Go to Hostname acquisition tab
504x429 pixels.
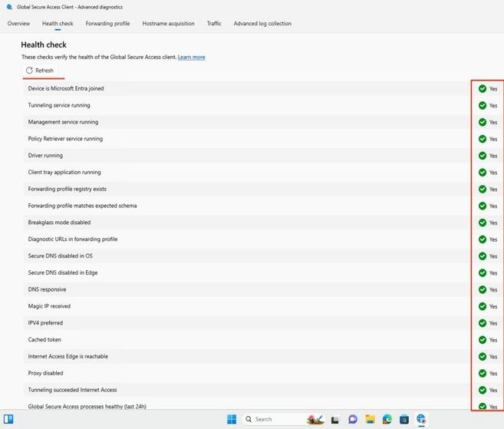(x=169, y=24)
